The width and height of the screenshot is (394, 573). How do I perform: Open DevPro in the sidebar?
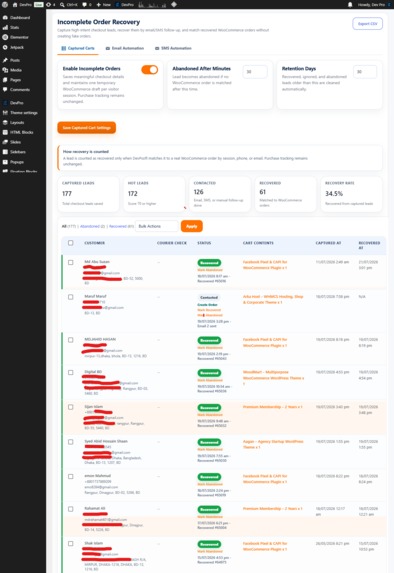16,103
